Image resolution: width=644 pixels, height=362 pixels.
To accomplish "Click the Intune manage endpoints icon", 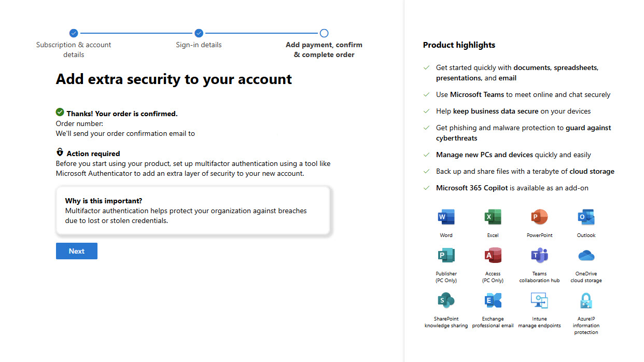I will pyautogui.click(x=539, y=300).
